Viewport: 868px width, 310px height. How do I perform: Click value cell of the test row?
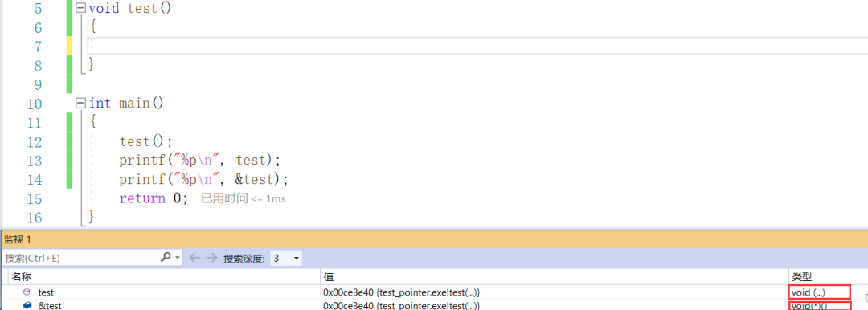[x=555, y=292]
